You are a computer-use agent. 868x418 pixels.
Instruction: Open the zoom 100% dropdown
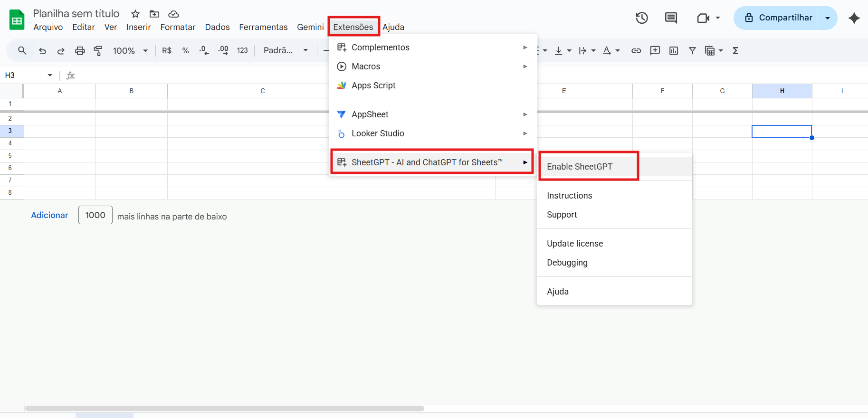coord(130,51)
